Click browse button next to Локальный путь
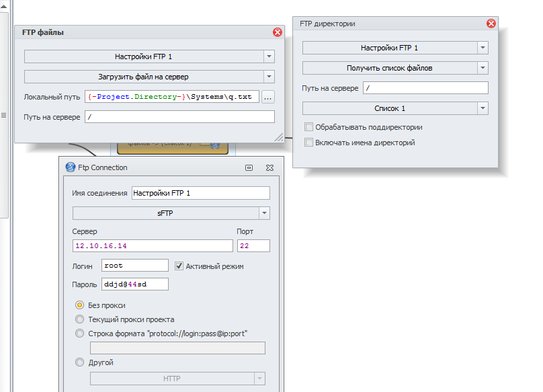Image resolution: width=543 pixels, height=392 pixels. coord(267,97)
